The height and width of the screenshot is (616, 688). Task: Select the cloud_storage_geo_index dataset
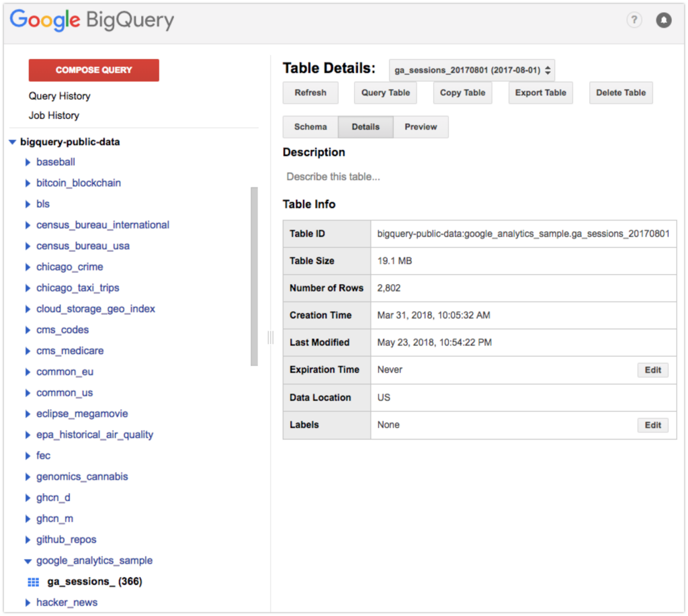[x=95, y=309]
